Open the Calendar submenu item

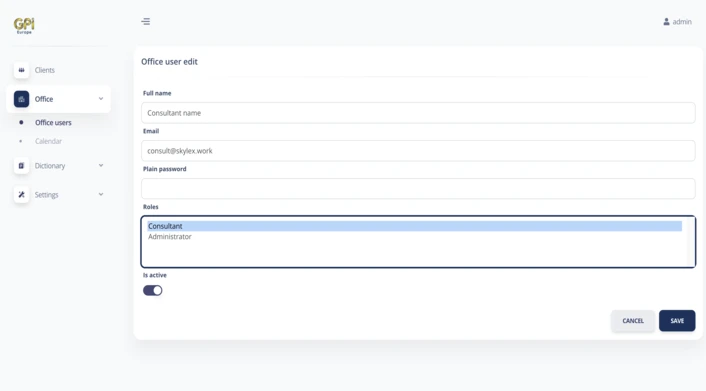(48, 141)
